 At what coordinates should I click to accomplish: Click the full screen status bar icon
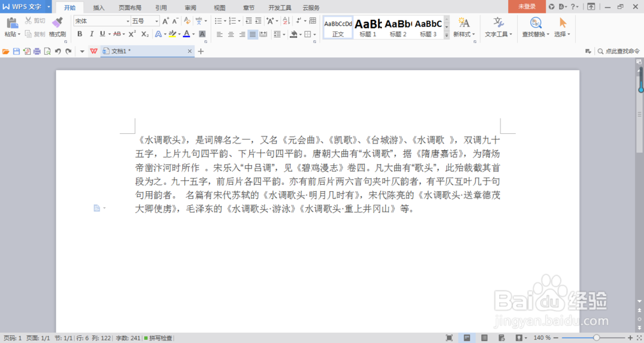tap(450, 338)
